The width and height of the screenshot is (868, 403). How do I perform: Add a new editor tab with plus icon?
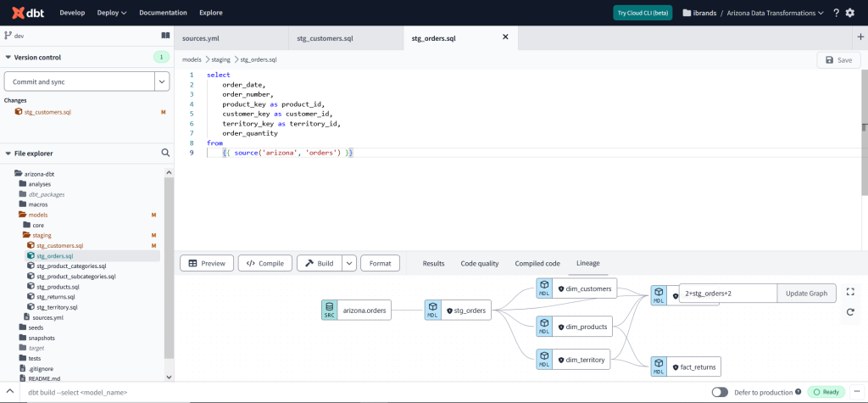coord(861,37)
